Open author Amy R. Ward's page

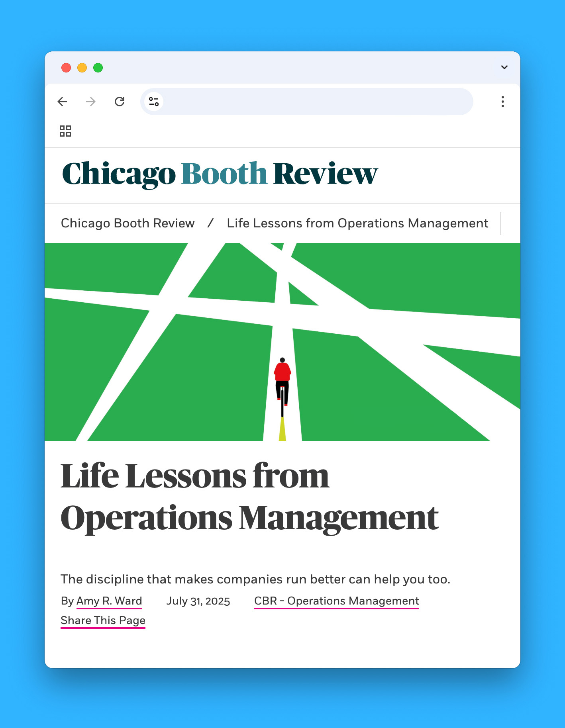point(109,601)
